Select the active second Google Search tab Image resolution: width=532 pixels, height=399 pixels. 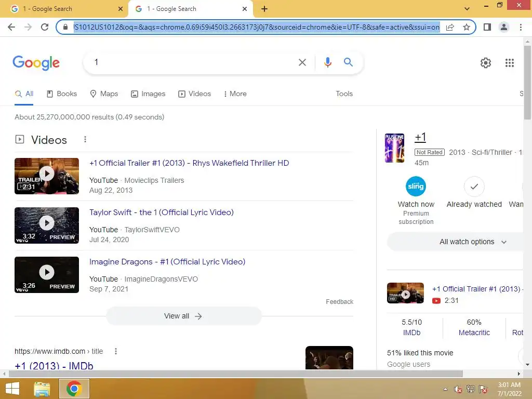(x=190, y=9)
